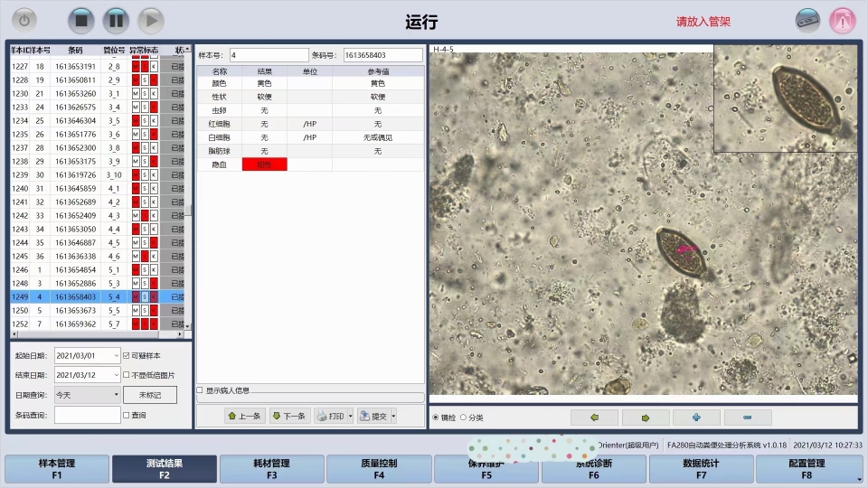Click the red S flag on row 1227

pos(145,66)
